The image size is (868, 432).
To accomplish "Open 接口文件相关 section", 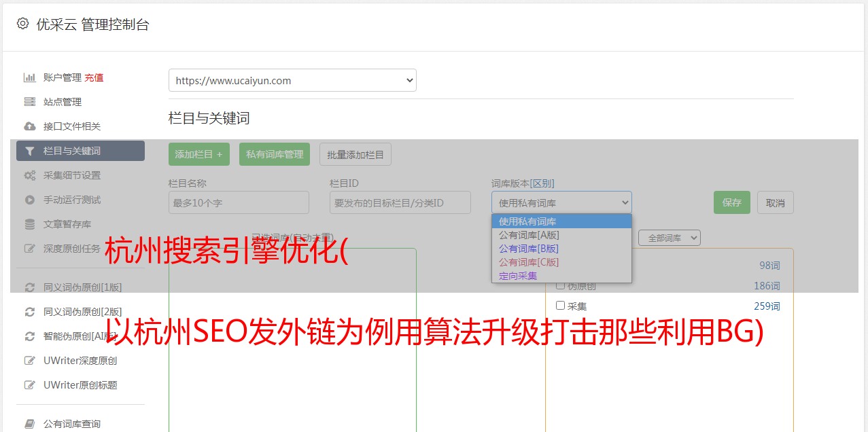I will coord(72,126).
